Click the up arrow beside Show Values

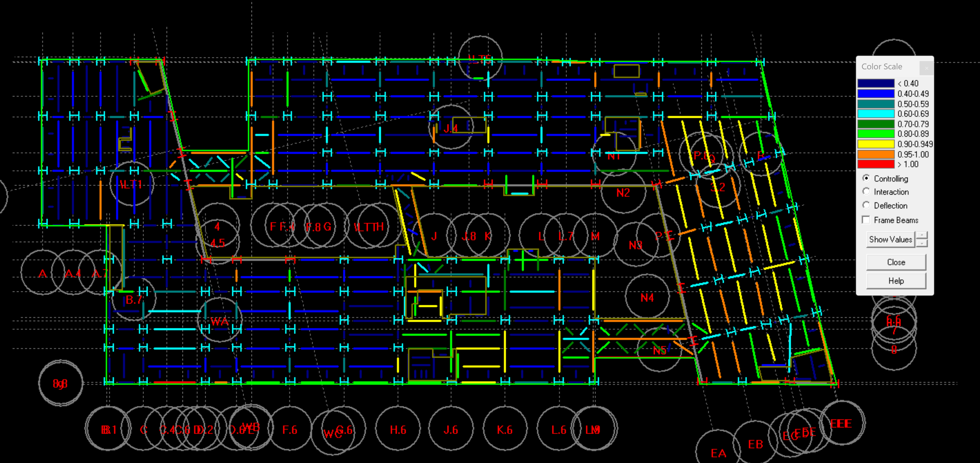921,235
